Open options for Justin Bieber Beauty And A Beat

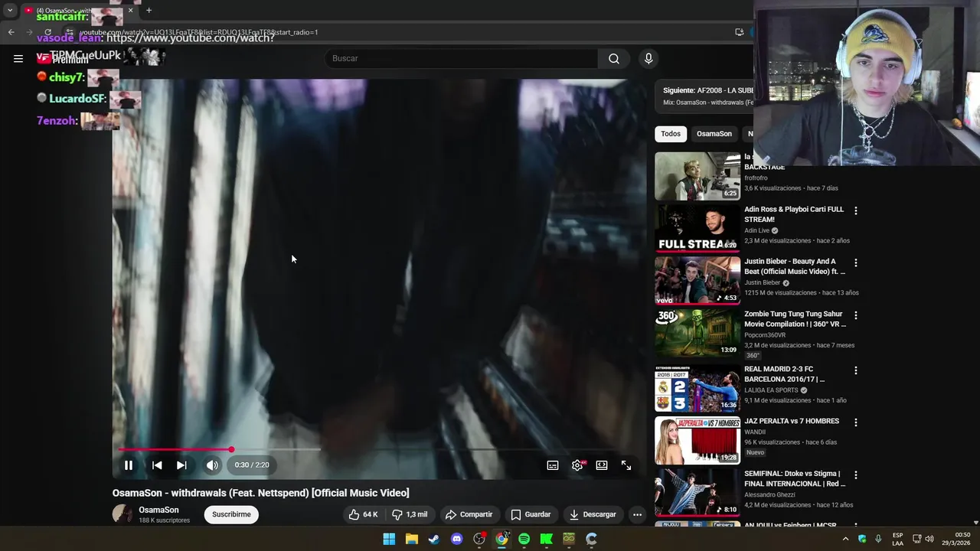856,262
